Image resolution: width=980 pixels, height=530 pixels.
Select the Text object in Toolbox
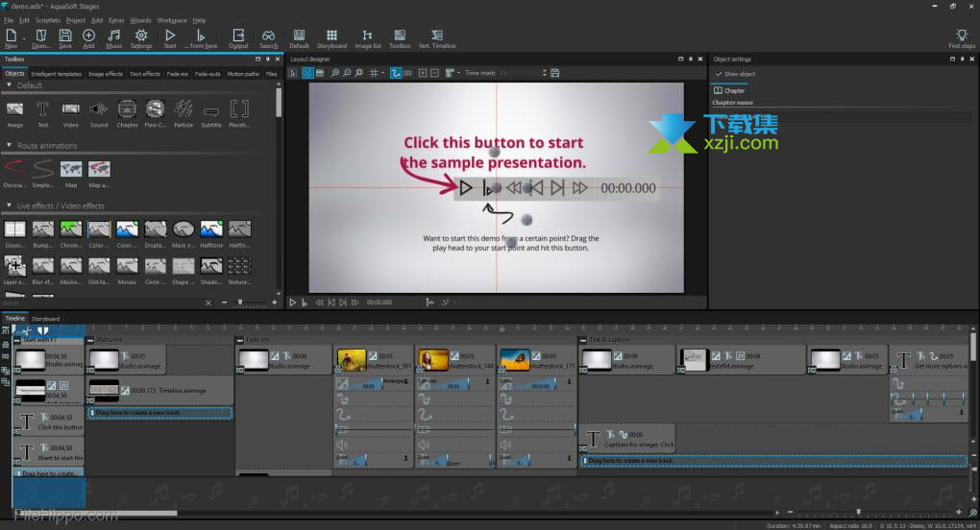[x=42, y=113]
